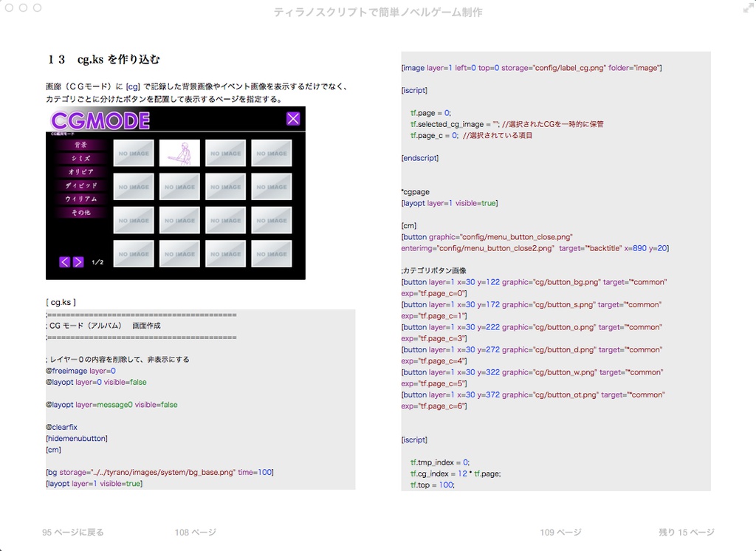
Task: Select the character sketch thumbnail in CGMODE image
Action: point(179,153)
